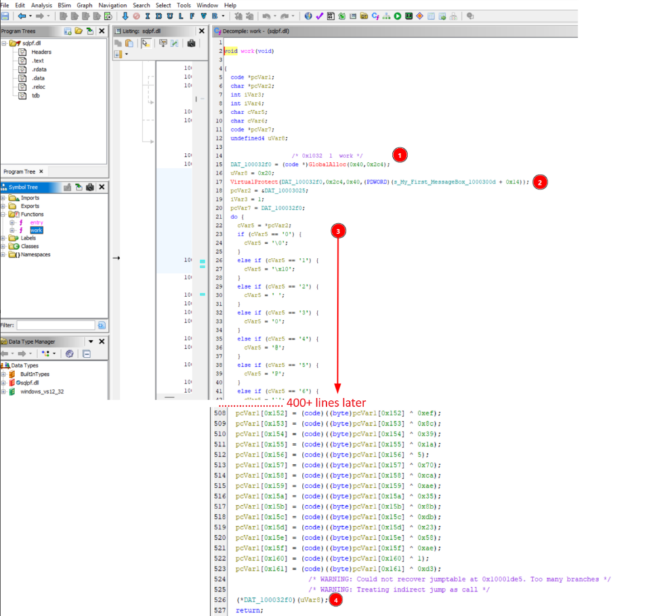Click the orange diamond toolbar icon
This screenshot has width=672, height=616.
pos(420,16)
